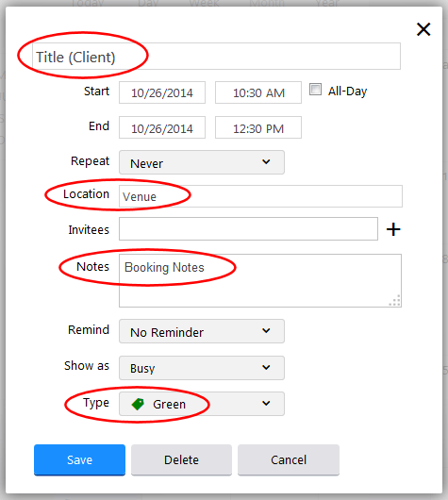The image size is (448, 500).
Task: Click the All-Day label text
Action: tap(348, 92)
